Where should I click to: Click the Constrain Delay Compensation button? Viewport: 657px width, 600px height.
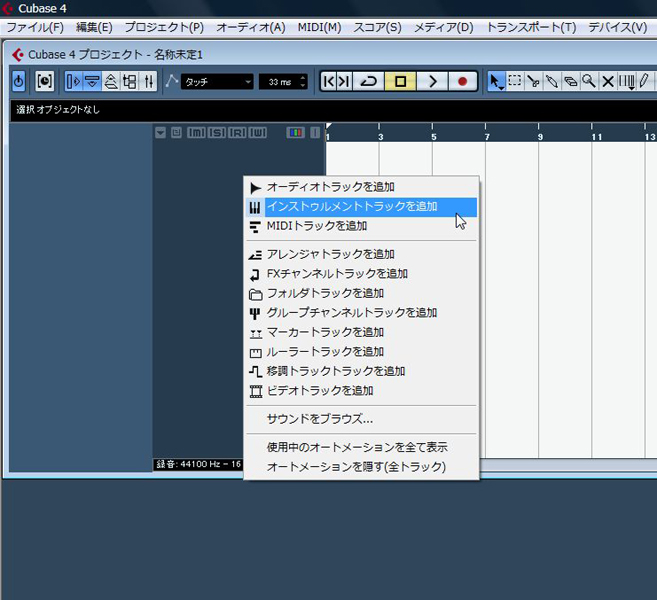[44, 81]
